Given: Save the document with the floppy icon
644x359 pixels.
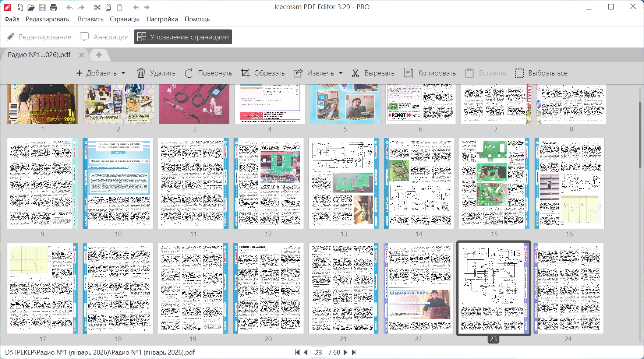Looking at the screenshot, I should [42, 7].
